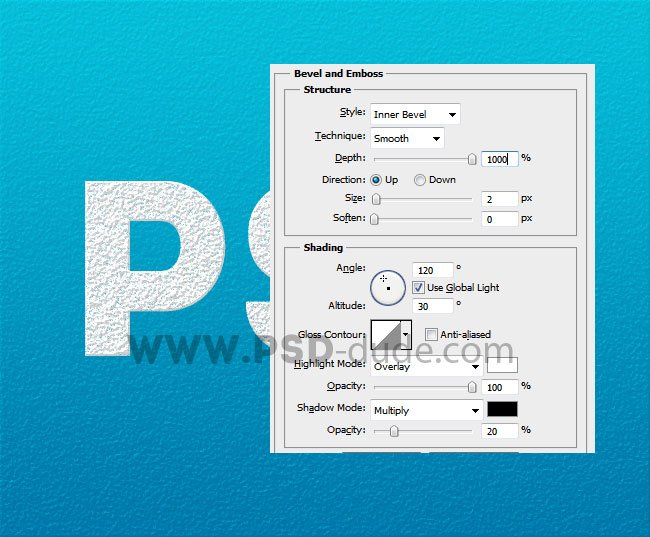Click the white highlight color swatch
This screenshot has width=650, height=537.
502,365
